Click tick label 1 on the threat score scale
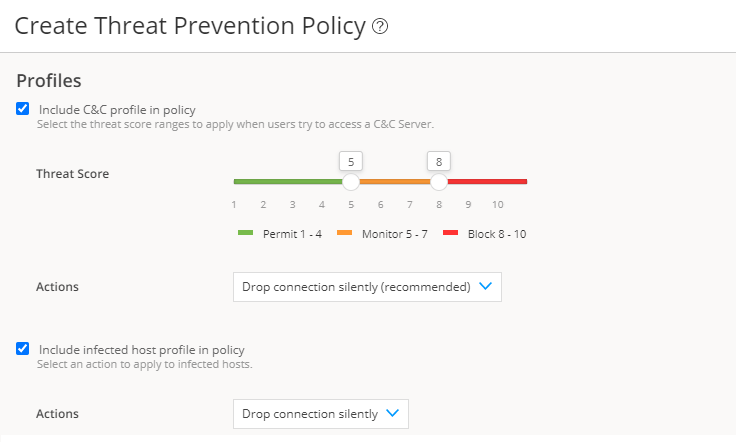Viewport: 737px width, 442px height. pyautogui.click(x=234, y=204)
